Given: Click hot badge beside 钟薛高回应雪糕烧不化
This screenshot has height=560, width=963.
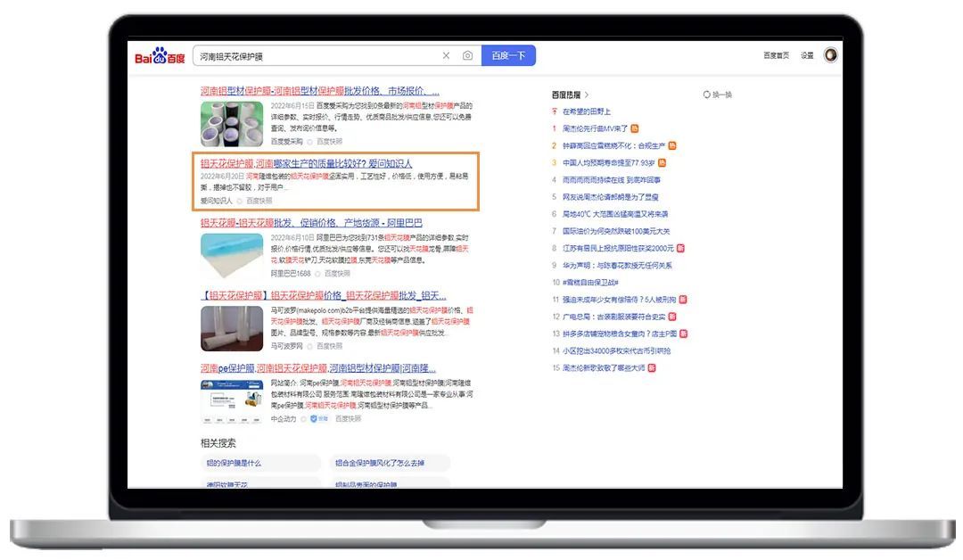Looking at the screenshot, I should pyautogui.click(x=672, y=145).
